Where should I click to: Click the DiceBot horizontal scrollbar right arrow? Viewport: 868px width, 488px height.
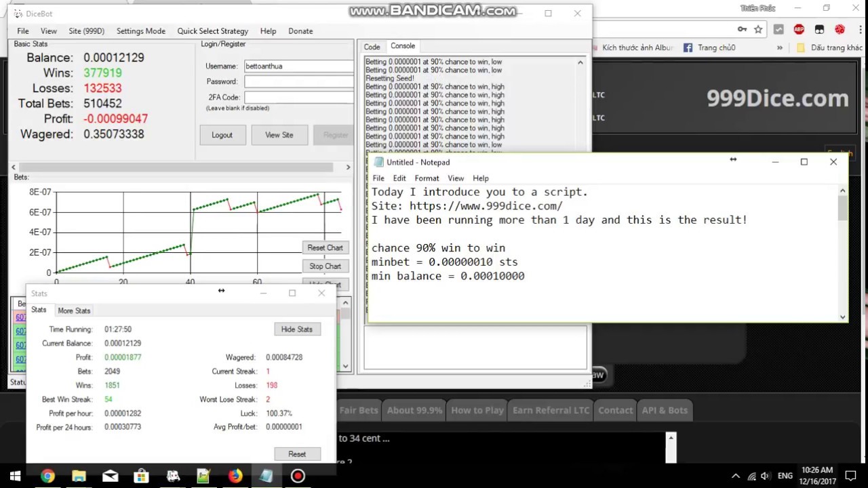(348, 167)
